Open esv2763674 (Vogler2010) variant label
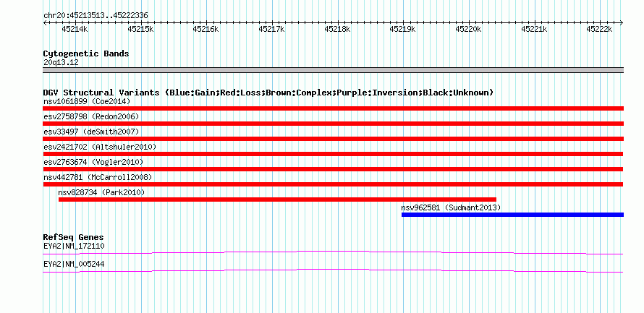 click(x=93, y=162)
